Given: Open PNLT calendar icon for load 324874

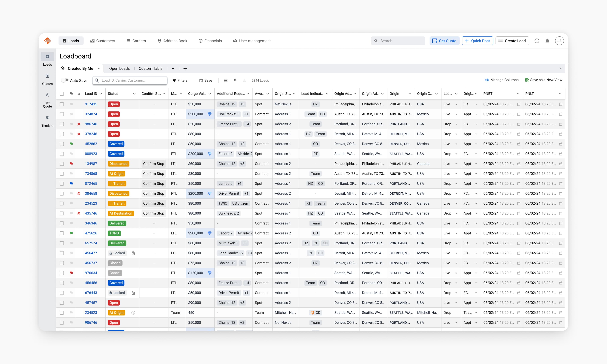Looking at the screenshot, I should point(561,114).
